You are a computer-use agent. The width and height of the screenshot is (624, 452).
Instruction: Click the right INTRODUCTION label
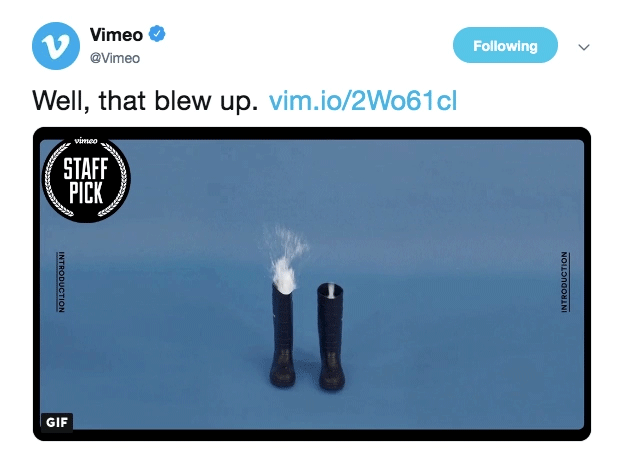click(x=564, y=282)
